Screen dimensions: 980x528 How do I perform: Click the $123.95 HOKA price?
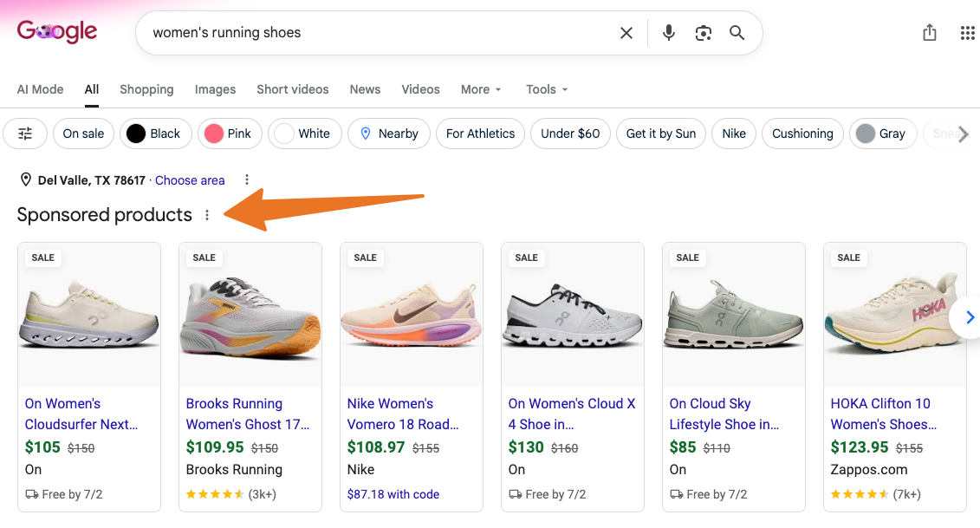(x=860, y=447)
